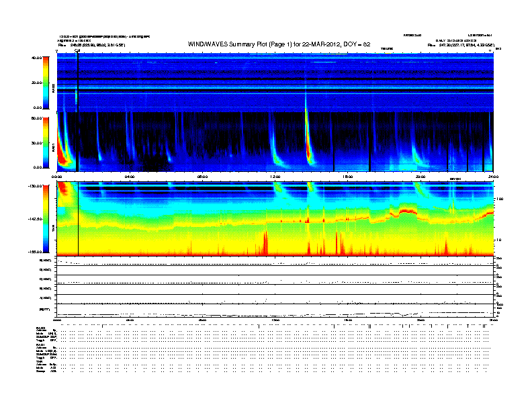Click the RAD1 intensity color bar
Image resolution: width=532 pixels, height=411 pixels.
point(46,143)
